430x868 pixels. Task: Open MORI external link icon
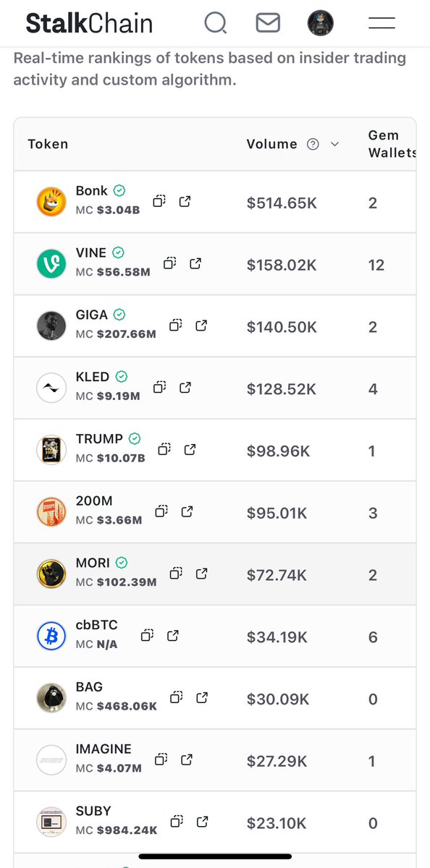coord(202,574)
